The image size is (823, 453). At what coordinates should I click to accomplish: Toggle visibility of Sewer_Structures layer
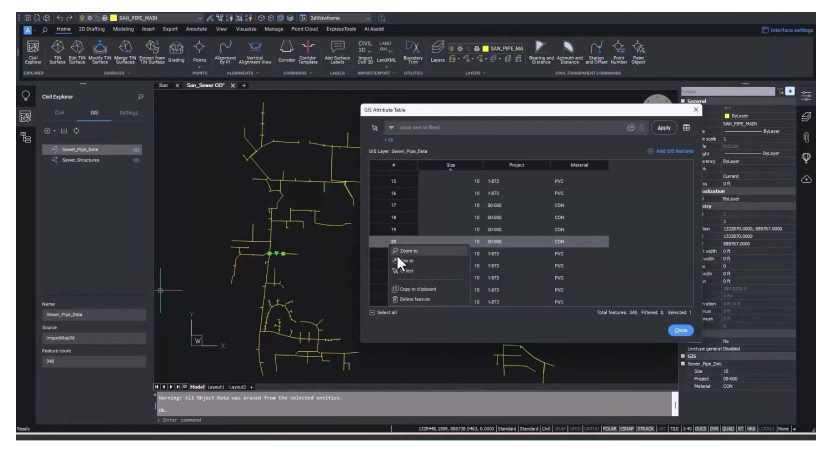click(137, 159)
